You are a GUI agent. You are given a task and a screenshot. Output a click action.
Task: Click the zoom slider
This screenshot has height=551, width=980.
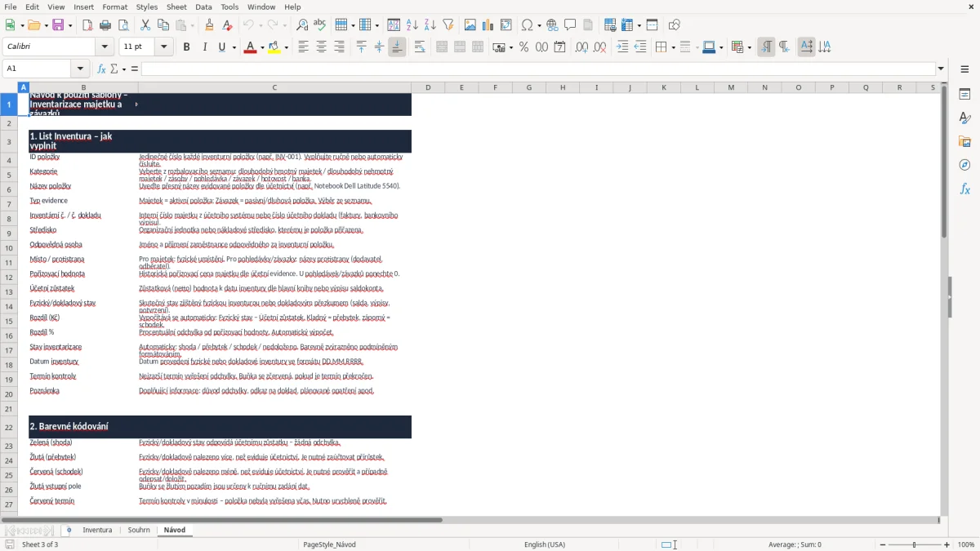click(915, 544)
